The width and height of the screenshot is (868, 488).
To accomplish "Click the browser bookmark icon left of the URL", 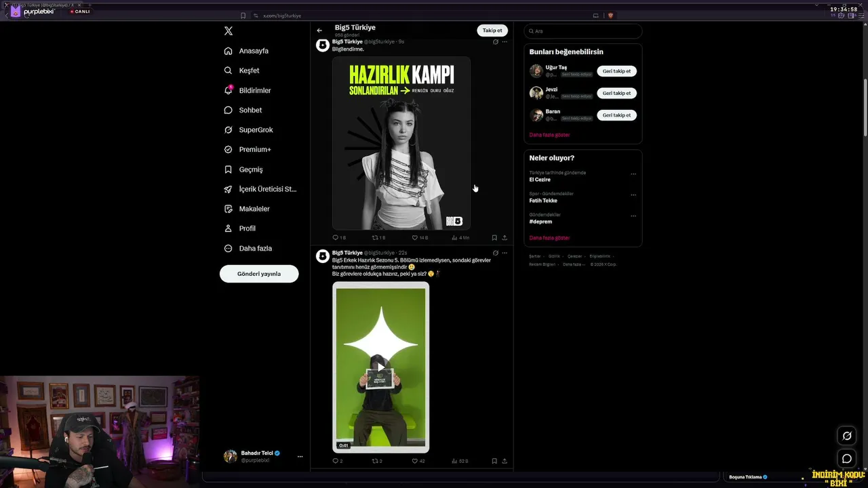I will tap(243, 16).
